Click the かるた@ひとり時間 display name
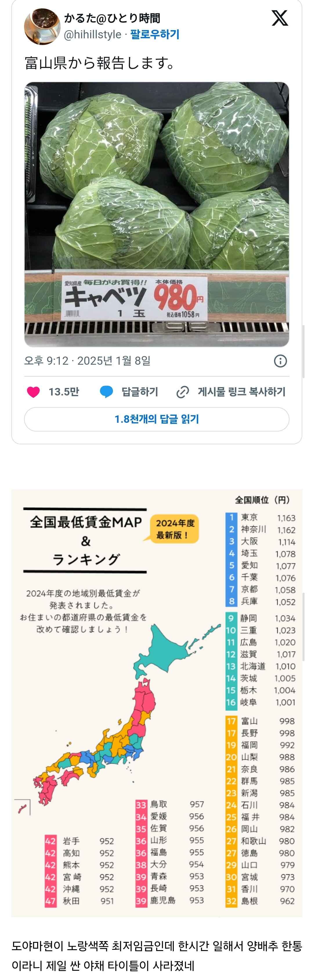 [x=112, y=18]
